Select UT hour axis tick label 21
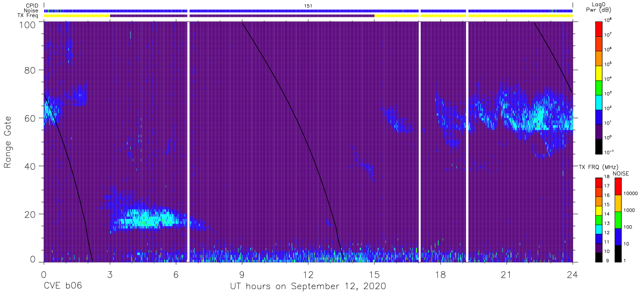 507,274
